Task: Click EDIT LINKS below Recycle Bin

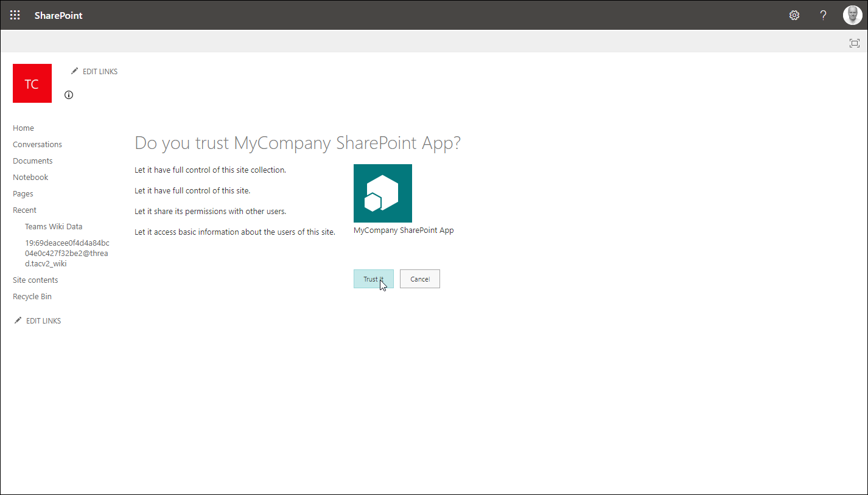Action: [38, 321]
